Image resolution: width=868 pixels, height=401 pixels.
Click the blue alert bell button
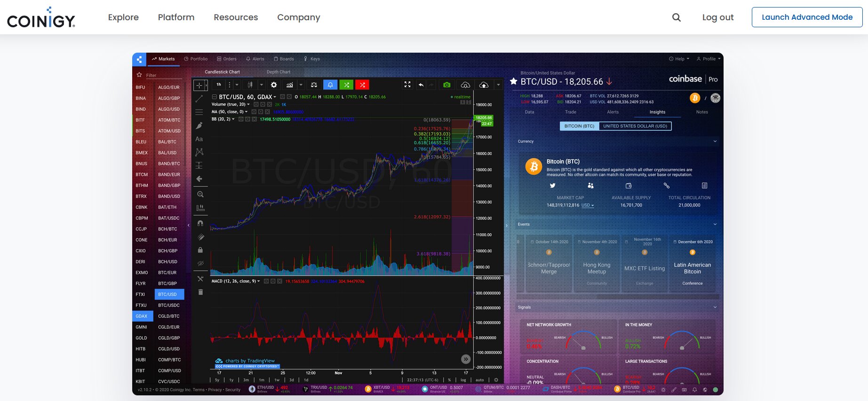point(330,85)
